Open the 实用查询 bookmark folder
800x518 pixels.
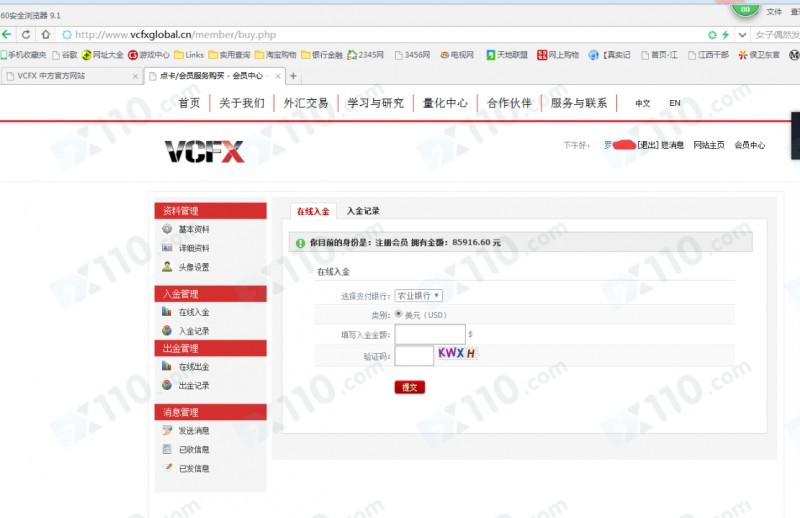(229, 55)
